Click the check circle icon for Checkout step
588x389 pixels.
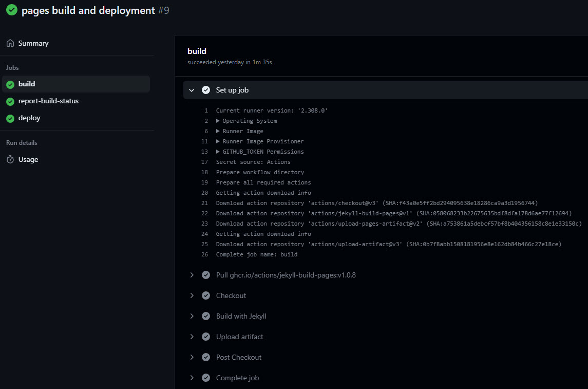[206, 295]
